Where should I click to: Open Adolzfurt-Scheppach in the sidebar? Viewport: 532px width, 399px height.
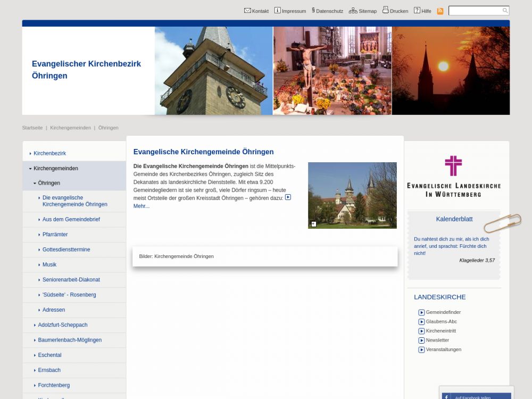tap(62, 325)
